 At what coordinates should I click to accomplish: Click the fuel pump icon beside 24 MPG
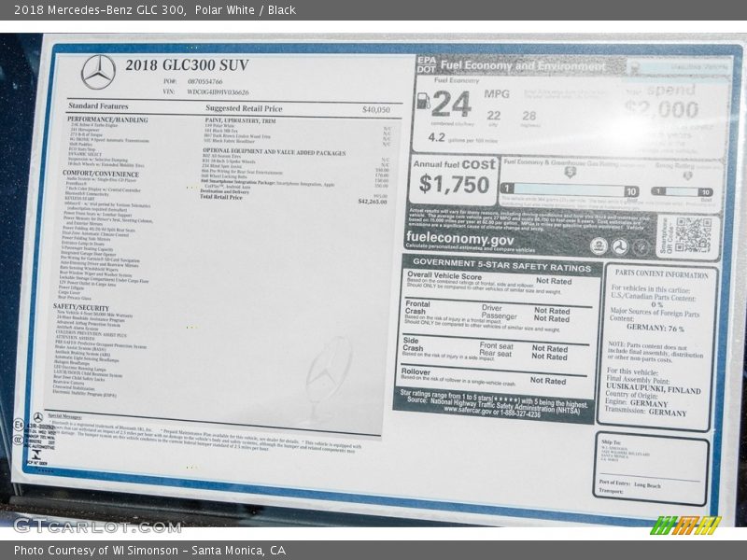[423, 101]
